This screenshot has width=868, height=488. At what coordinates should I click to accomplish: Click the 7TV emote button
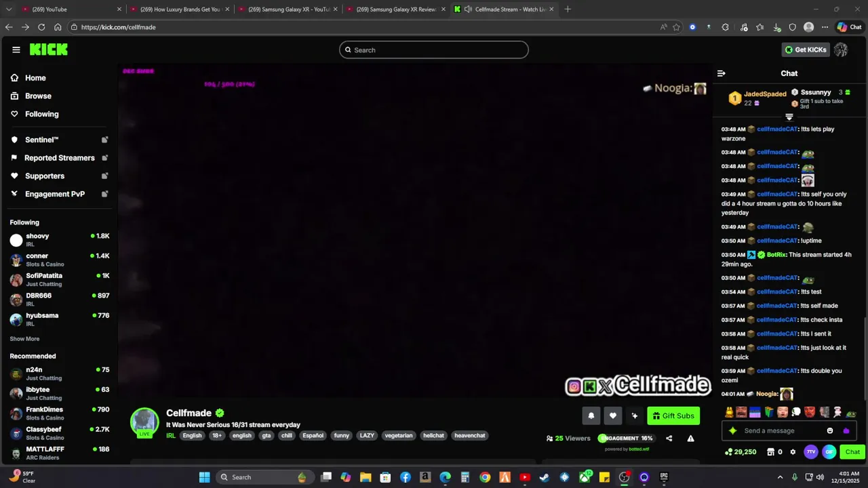811,452
